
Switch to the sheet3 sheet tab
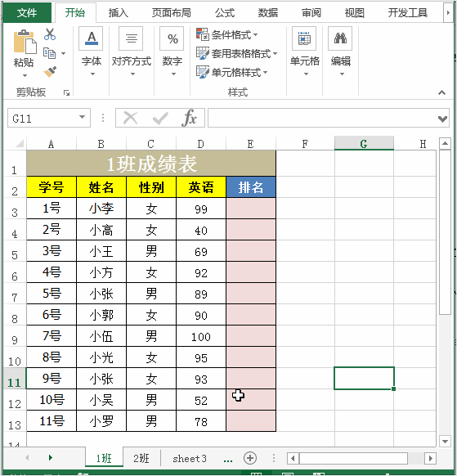[190, 458]
